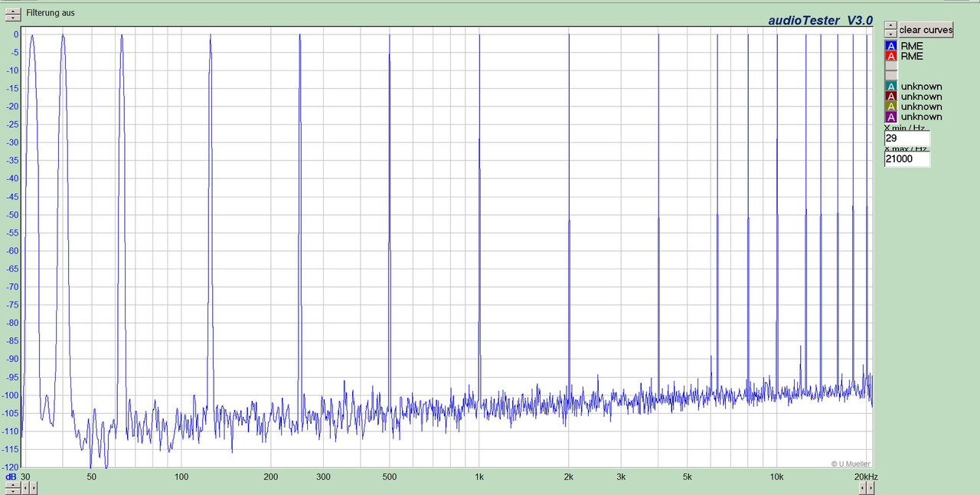Click the '1k' frequency axis label

pos(479,477)
